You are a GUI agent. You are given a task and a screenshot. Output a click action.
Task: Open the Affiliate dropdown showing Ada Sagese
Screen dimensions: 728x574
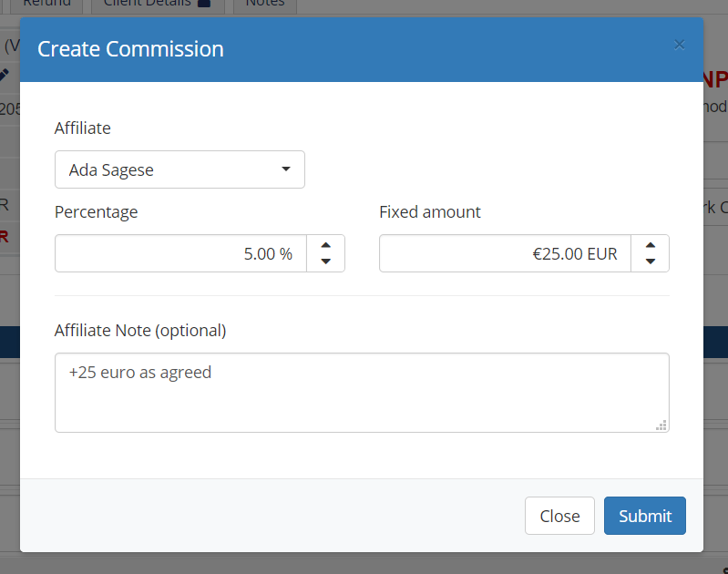pos(179,169)
